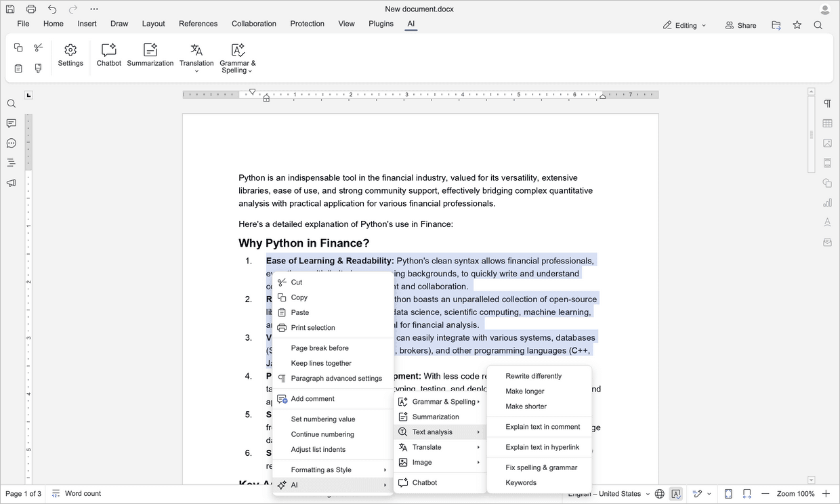840x504 pixels.
Task: Choose Rewrite differently from submenu
Action: click(x=539, y=376)
